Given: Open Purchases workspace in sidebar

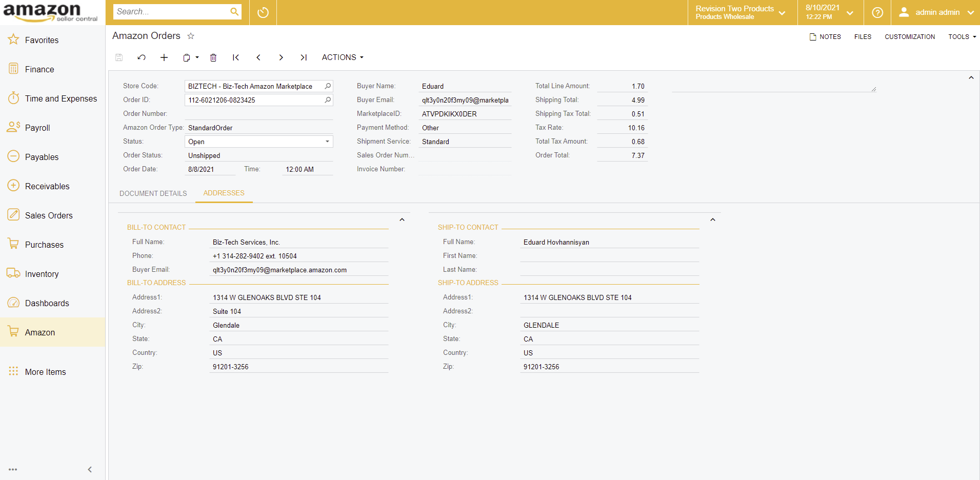Looking at the screenshot, I should coord(52,245).
